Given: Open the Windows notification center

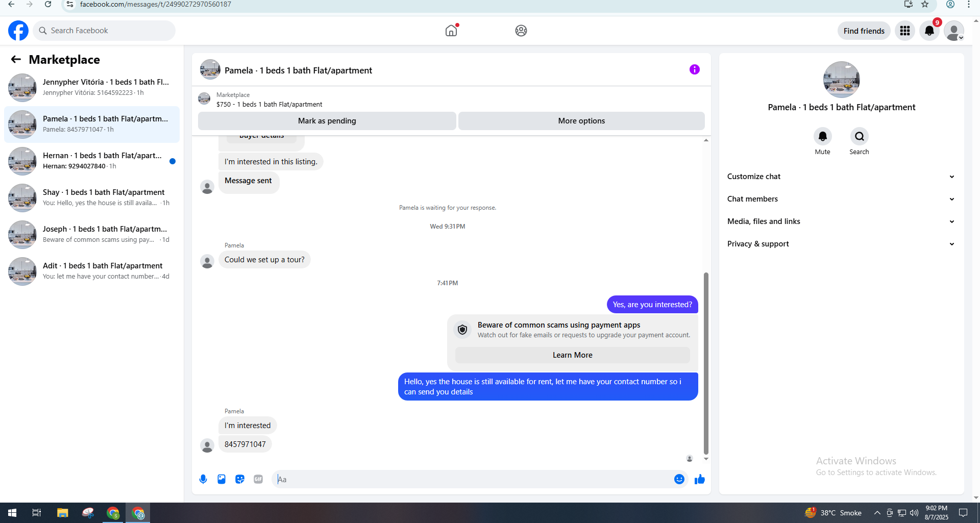Looking at the screenshot, I should (963, 513).
